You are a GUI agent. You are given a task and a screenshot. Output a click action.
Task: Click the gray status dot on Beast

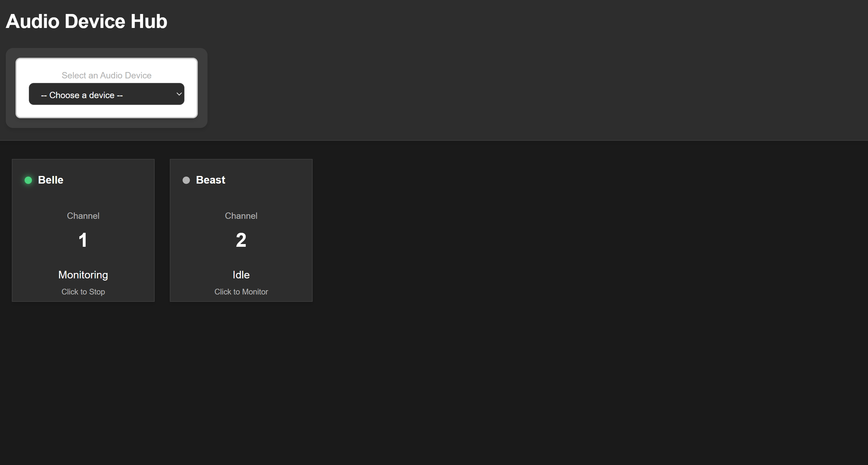point(186,180)
